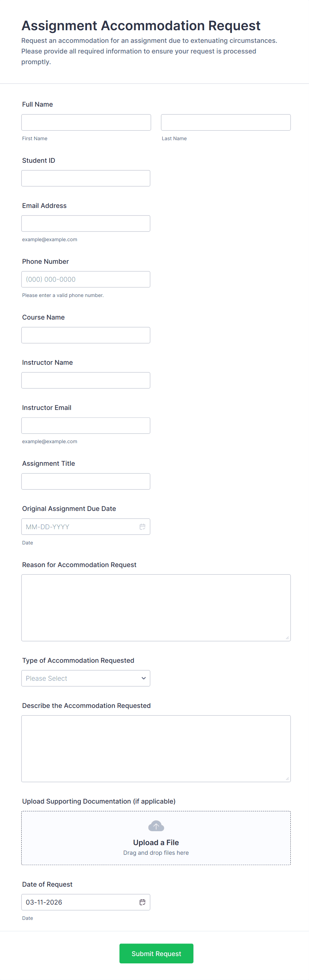The height and width of the screenshot is (980, 309).
Task: Click resize handle of Reason textarea
Action: [x=287, y=638]
